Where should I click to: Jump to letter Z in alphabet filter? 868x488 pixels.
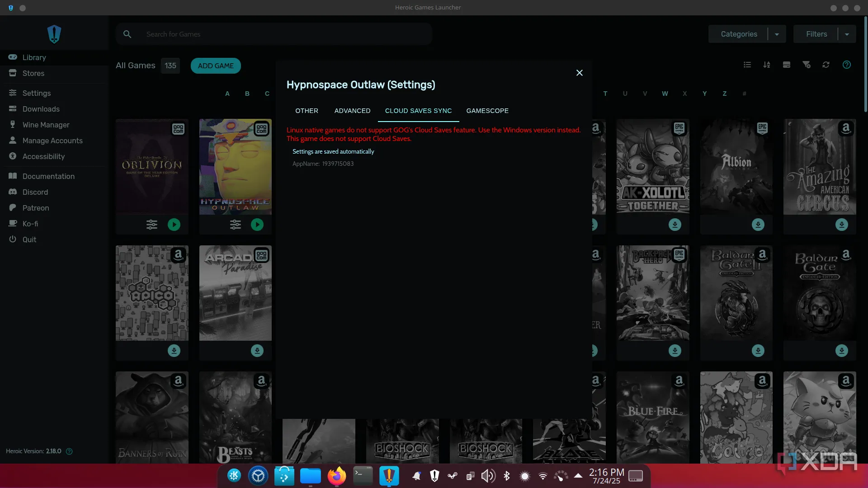(725, 94)
